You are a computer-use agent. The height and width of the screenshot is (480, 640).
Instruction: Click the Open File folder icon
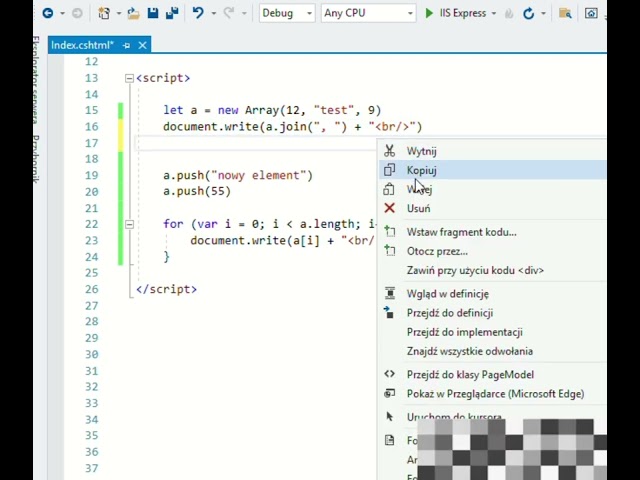[133, 13]
